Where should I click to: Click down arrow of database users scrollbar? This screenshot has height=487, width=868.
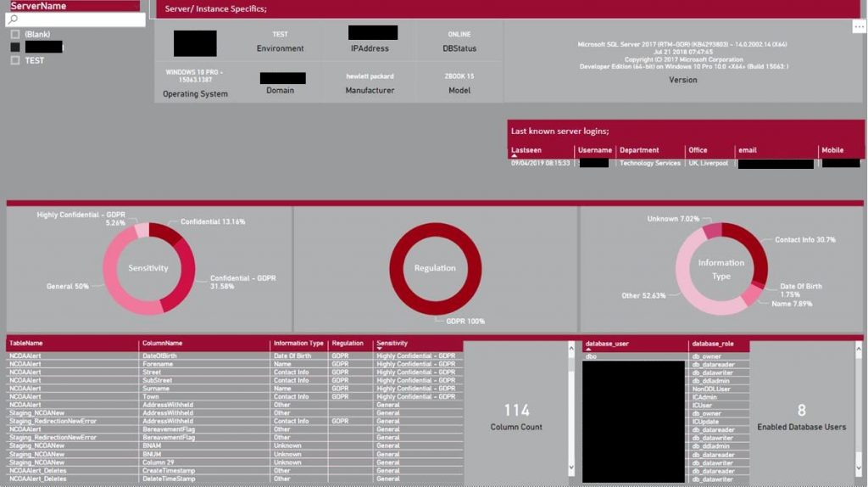859,468
